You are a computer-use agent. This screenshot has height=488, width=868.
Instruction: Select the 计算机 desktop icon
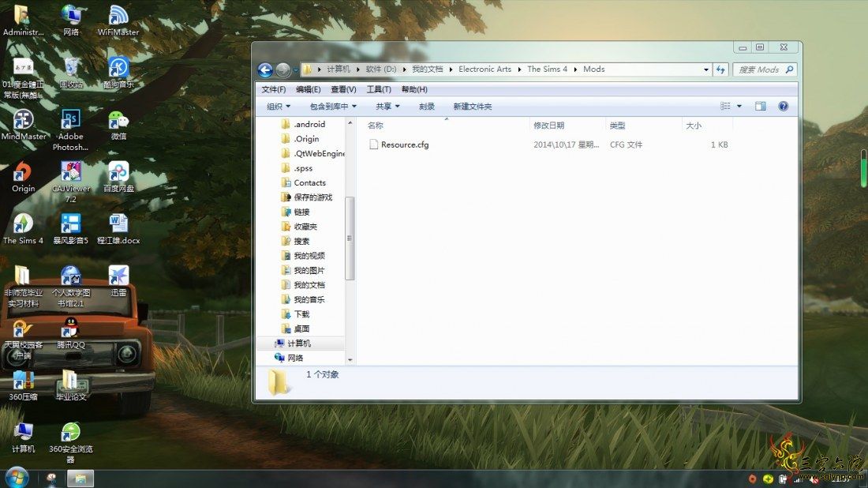pyautogui.click(x=23, y=437)
